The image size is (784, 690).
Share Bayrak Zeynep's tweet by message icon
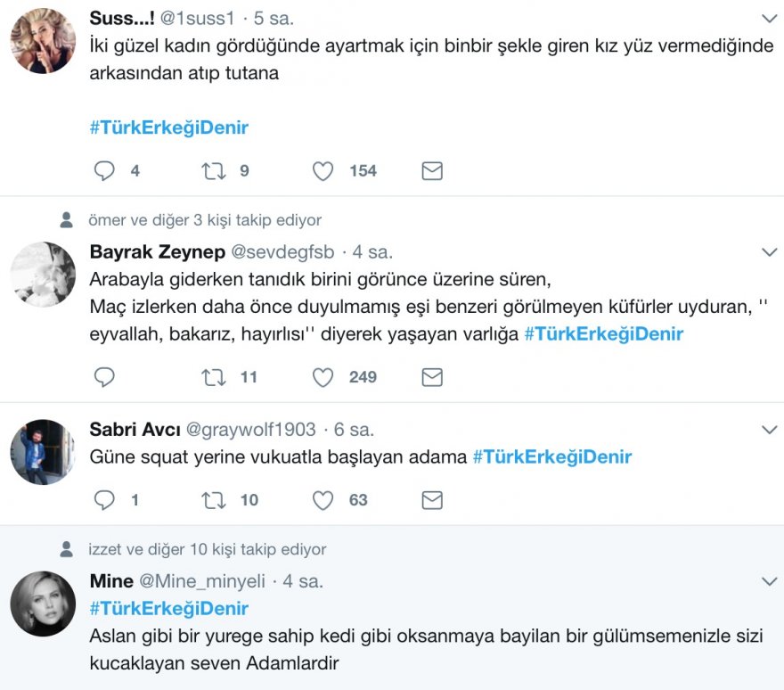click(432, 377)
